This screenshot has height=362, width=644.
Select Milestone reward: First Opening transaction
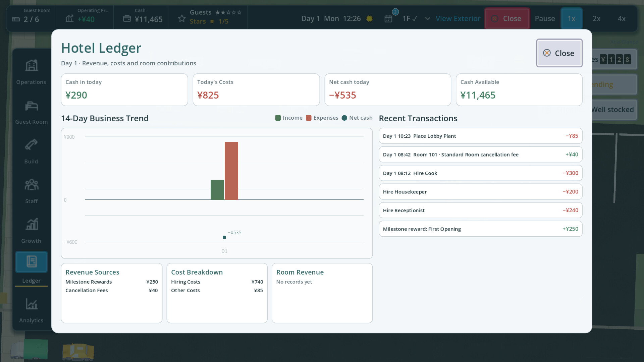click(x=480, y=229)
